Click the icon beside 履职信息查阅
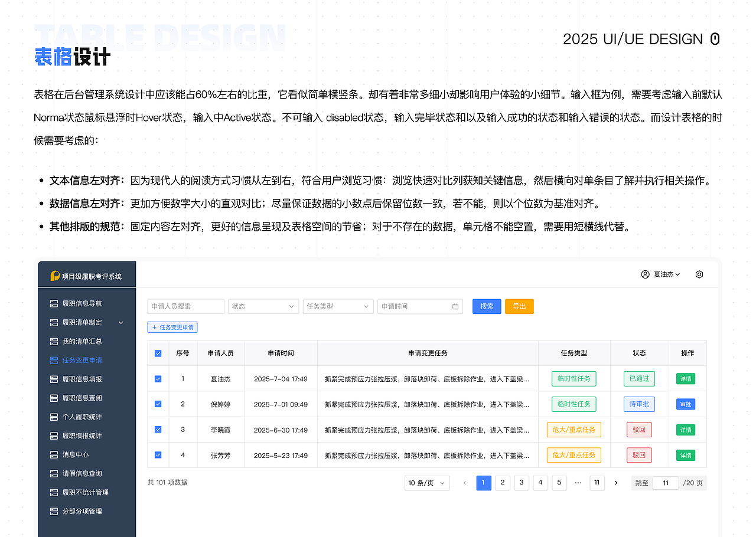The width and height of the screenshot is (756, 537). [54, 398]
